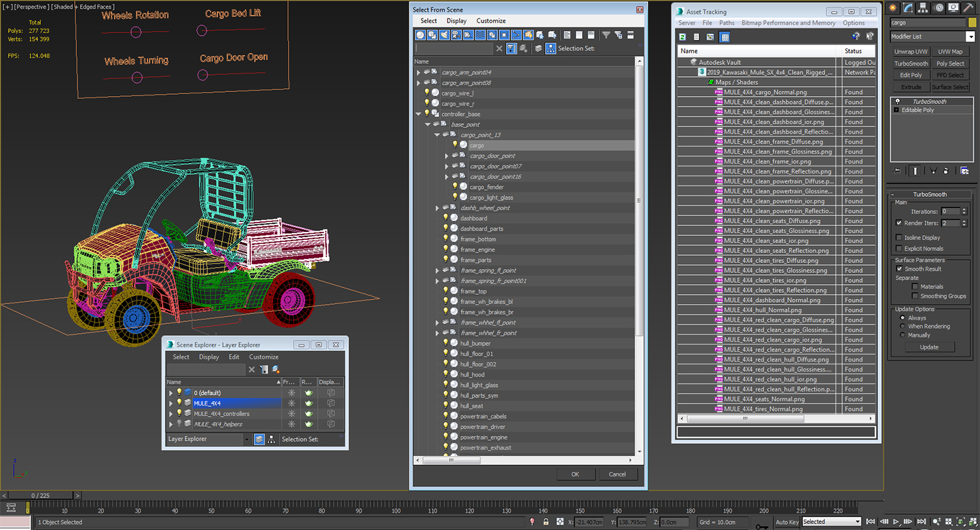Toggle Display Helpers filter icon

click(468, 35)
